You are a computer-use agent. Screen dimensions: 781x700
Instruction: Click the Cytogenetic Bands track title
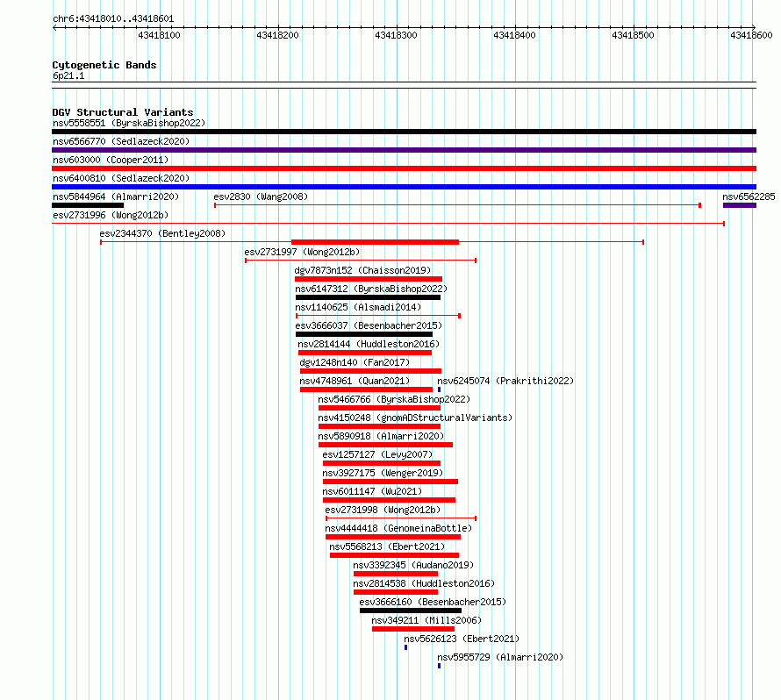[x=104, y=65]
